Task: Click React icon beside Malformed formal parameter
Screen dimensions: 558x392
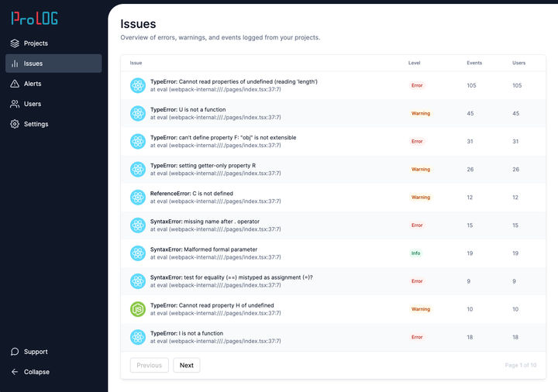Action: coord(138,253)
